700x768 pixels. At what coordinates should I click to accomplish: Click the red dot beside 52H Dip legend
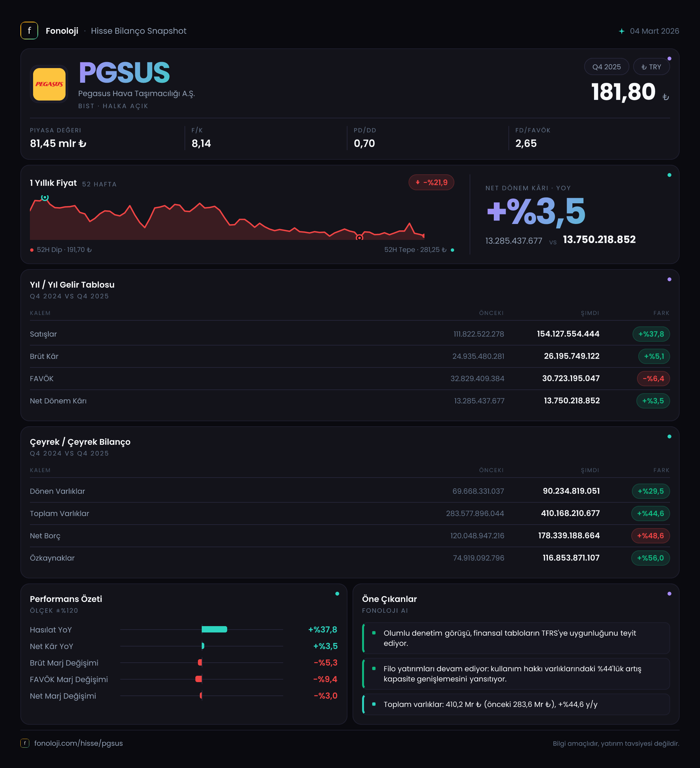(x=32, y=250)
